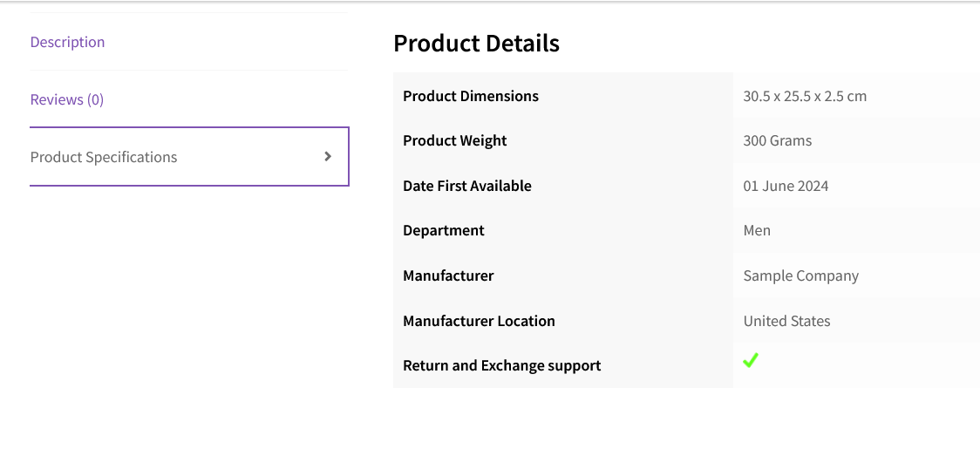Click the Product Dimensions label
Viewport: 980px width, 449px height.
[x=471, y=96]
